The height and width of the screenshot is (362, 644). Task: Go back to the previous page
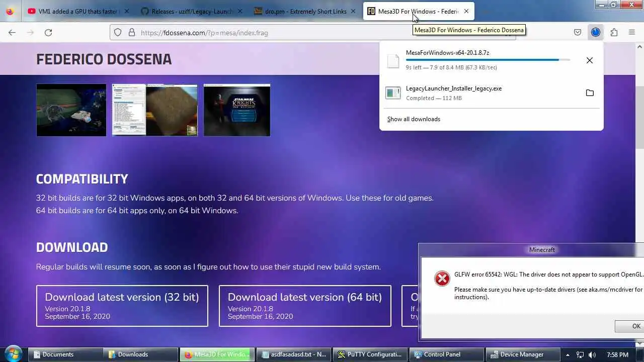point(12,32)
